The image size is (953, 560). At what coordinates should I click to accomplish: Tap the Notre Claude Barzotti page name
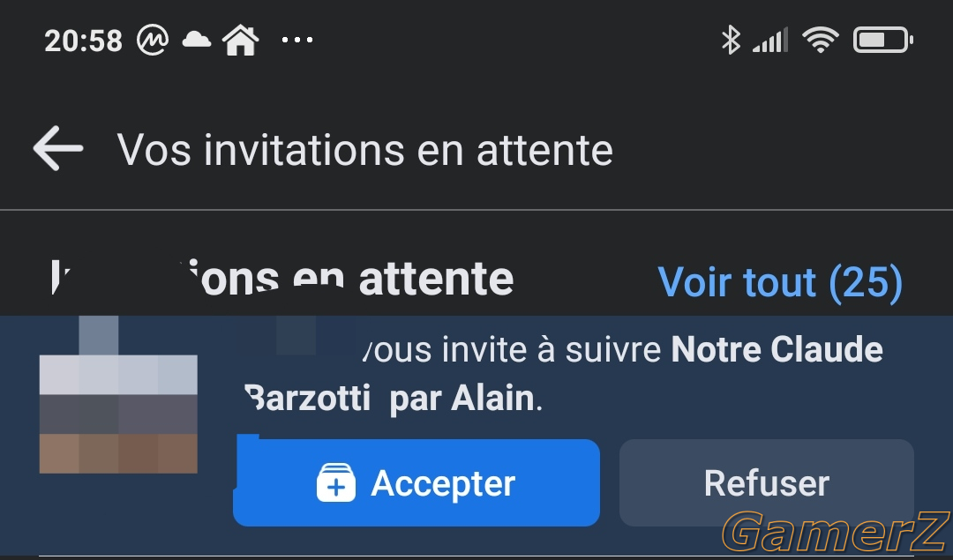[564, 374]
